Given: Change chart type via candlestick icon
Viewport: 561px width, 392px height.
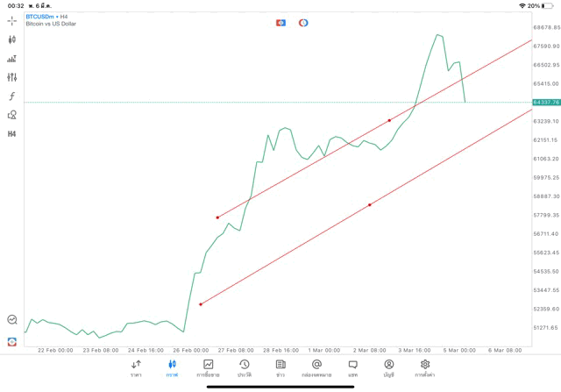Looking at the screenshot, I should click(x=12, y=39).
